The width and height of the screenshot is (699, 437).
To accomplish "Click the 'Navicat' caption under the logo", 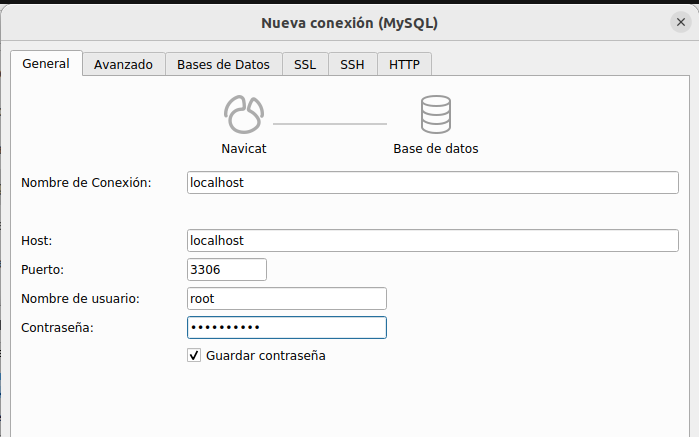I will click(244, 149).
